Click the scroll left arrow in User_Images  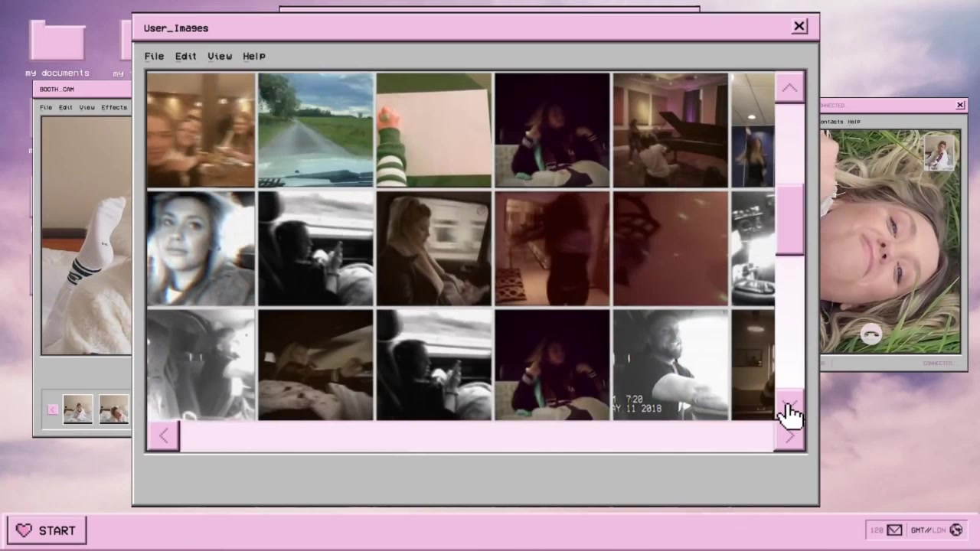coord(164,436)
